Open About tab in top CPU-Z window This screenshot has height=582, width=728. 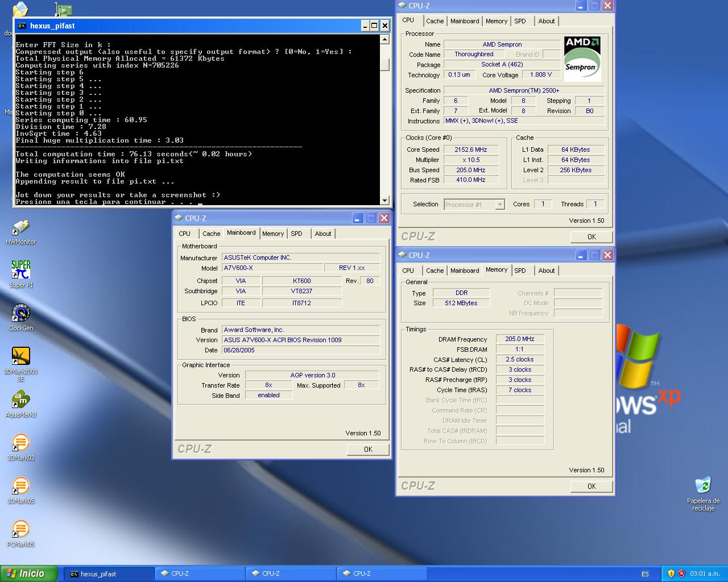coord(547,21)
